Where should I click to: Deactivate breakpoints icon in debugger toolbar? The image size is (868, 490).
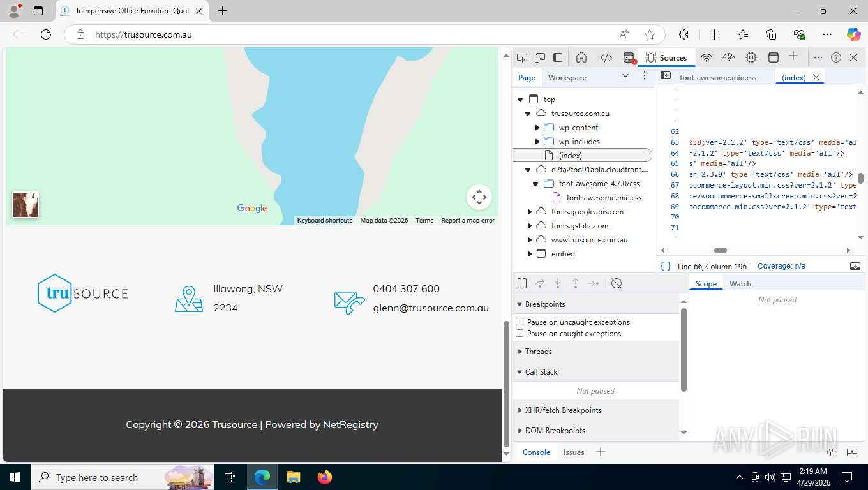(617, 283)
